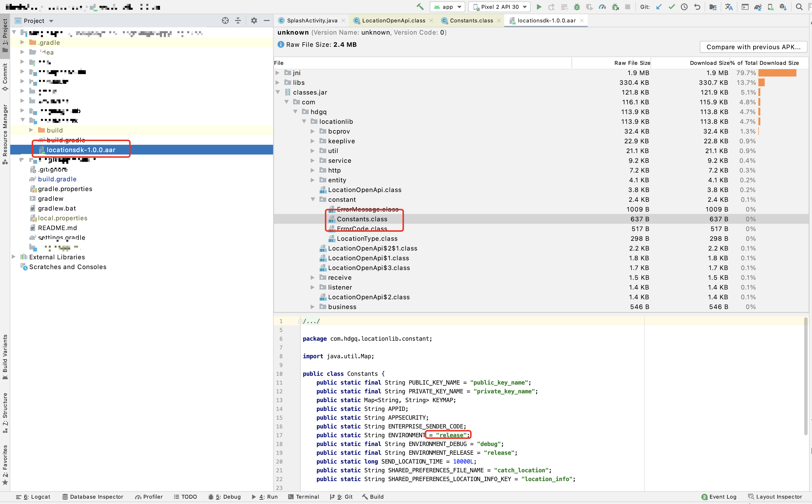
Task: Unfold the collapsed comment at line 1
Action: [x=300, y=322]
